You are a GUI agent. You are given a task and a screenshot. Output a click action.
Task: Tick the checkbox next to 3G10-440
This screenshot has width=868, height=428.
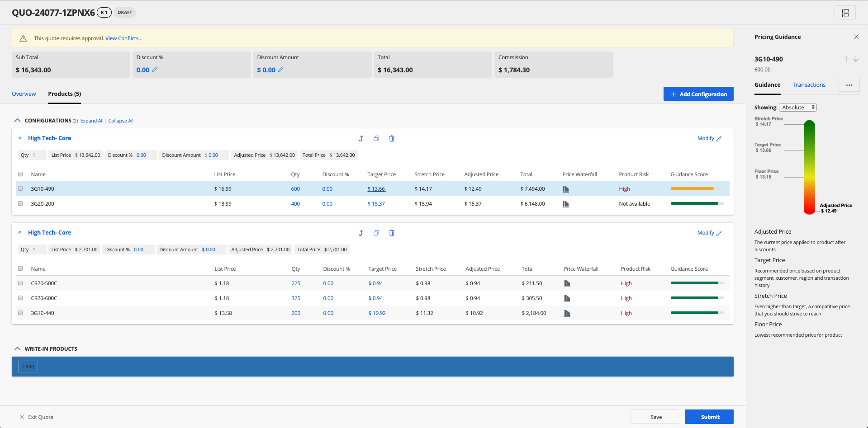(x=20, y=313)
